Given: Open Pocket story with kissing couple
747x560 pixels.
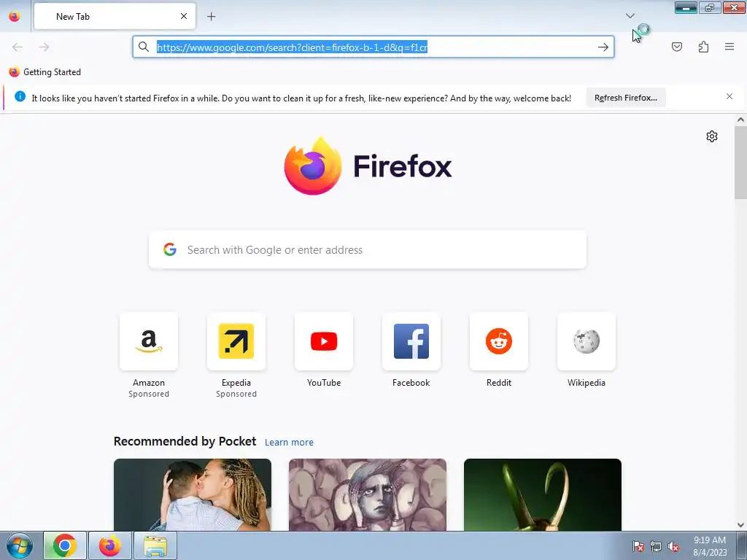Looking at the screenshot, I should click(193, 494).
